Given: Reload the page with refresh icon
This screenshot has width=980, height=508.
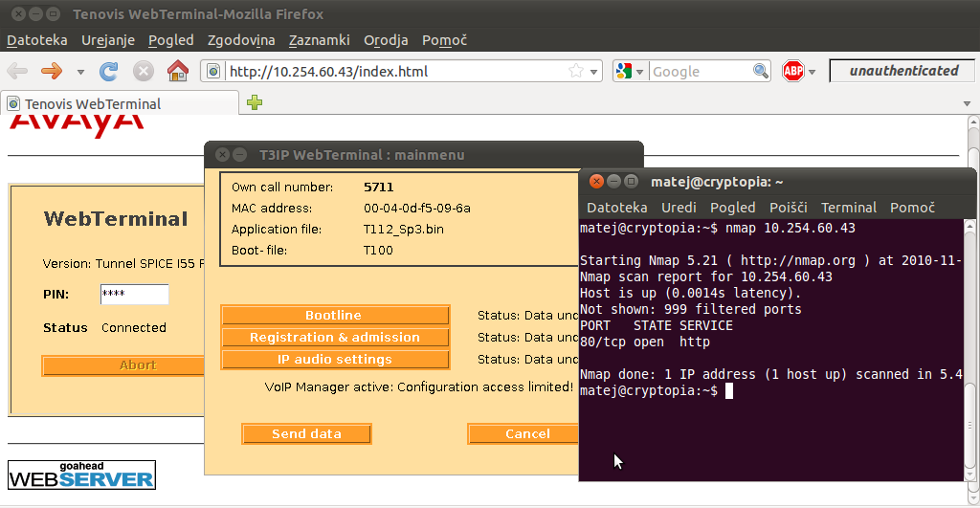Looking at the screenshot, I should click(x=109, y=71).
